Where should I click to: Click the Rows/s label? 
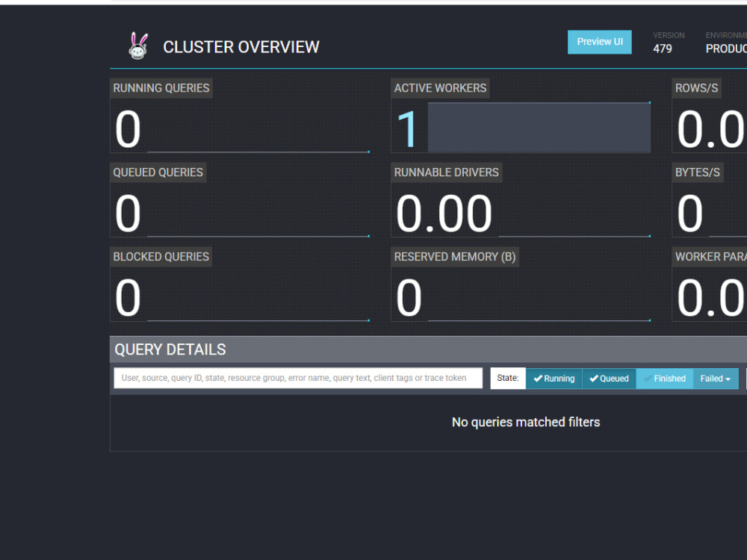coord(696,88)
